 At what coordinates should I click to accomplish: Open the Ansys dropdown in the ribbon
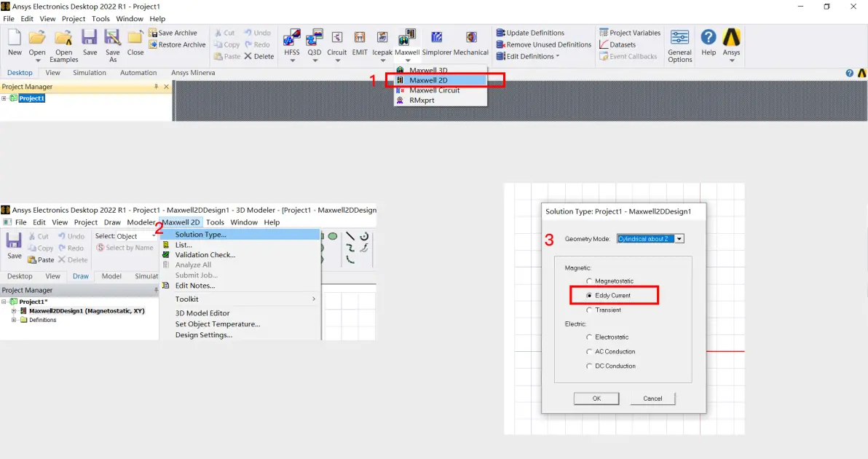pos(731,60)
